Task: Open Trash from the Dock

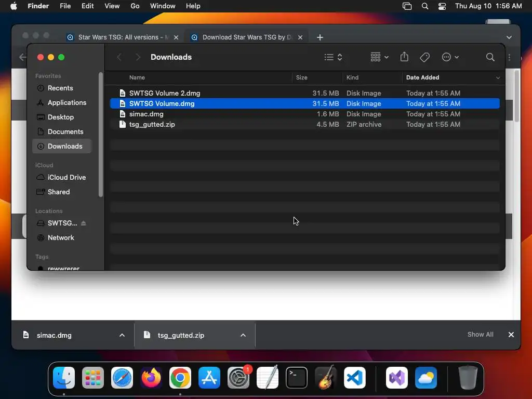Action: coord(468,377)
